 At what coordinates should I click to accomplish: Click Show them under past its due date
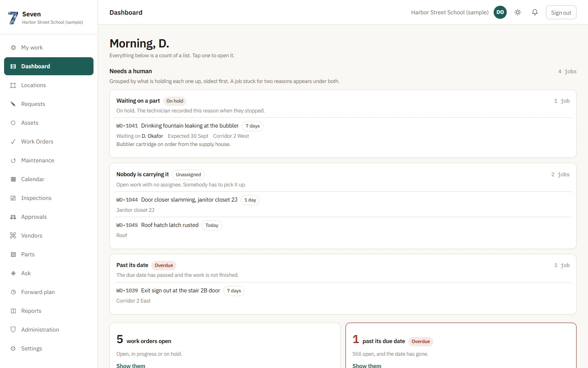tap(367, 366)
